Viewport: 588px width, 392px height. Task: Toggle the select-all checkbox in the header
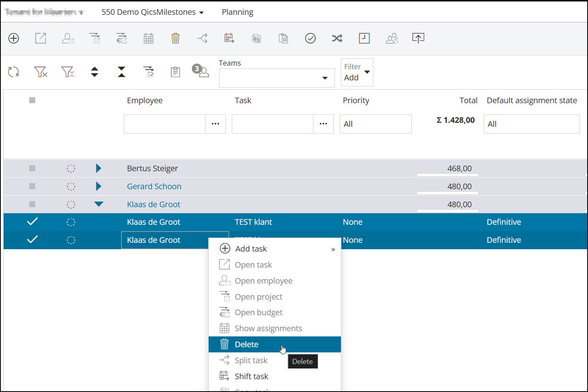32,100
